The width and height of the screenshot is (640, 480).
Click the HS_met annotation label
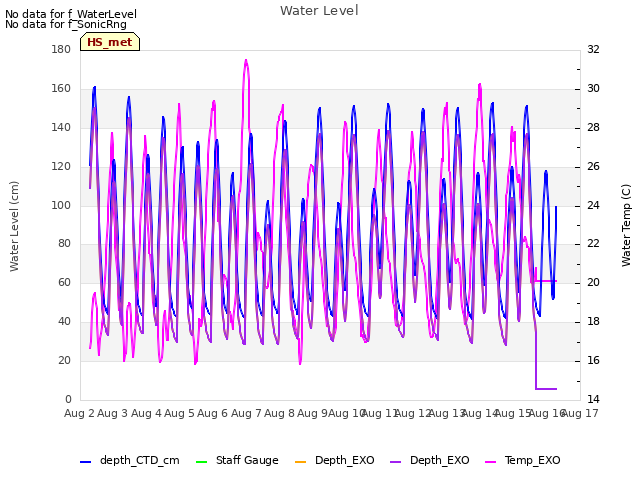click(110, 42)
